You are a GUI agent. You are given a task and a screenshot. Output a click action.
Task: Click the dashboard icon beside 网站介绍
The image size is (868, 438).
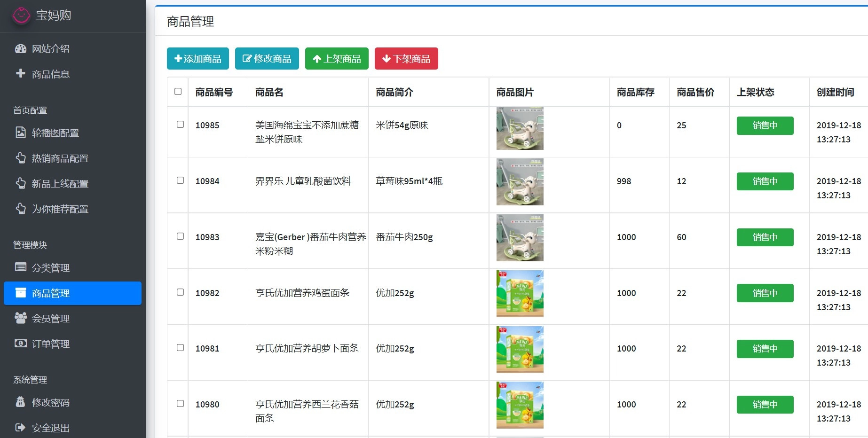click(21, 49)
